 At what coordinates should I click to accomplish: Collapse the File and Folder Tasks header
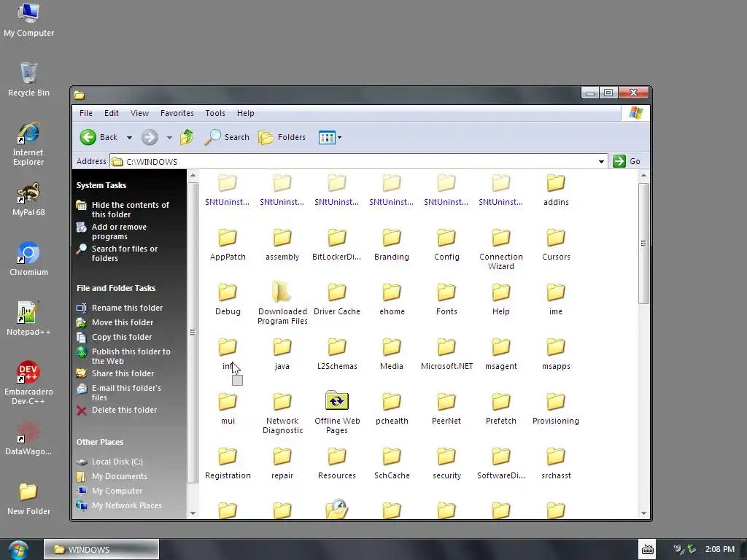tap(116, 288)
